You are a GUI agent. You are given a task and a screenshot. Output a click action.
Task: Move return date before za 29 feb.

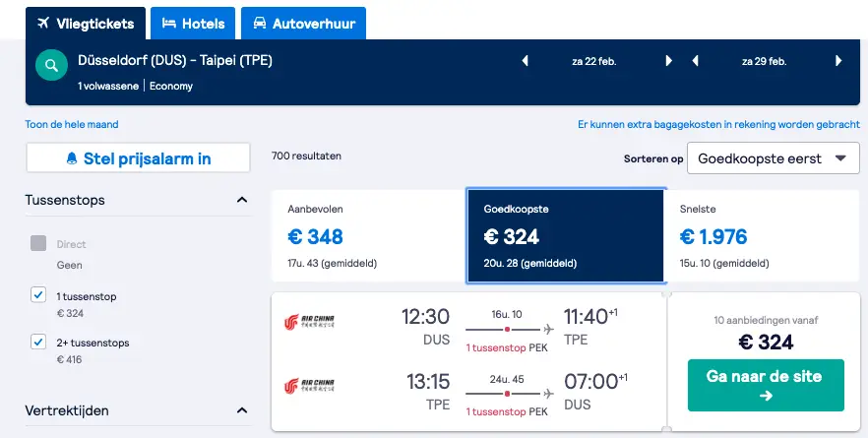pos(695,61)
